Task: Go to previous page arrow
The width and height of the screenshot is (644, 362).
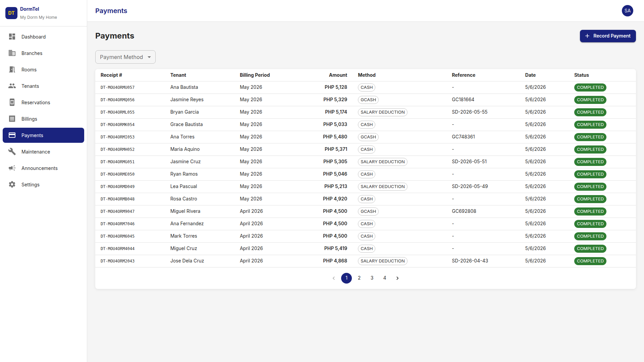Action: [334, 278]
